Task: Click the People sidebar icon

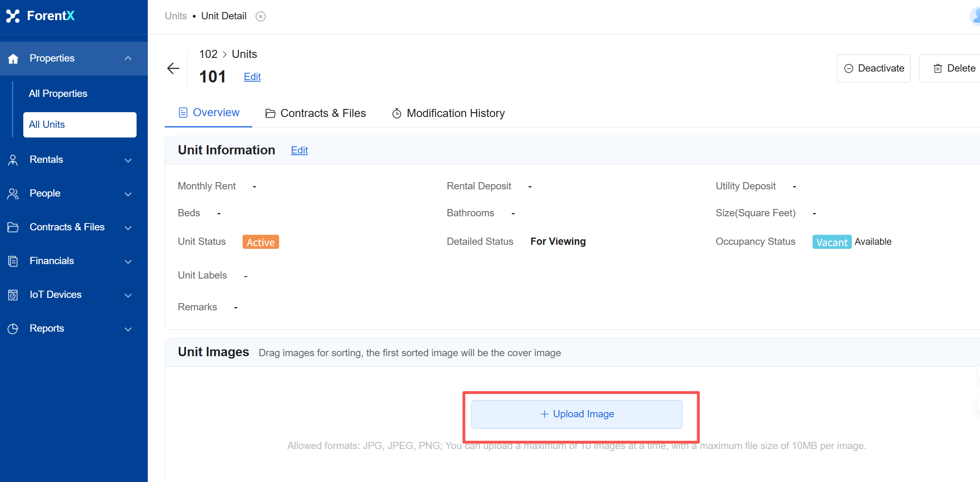Action: pyautogui.click(x=13, y=194)
